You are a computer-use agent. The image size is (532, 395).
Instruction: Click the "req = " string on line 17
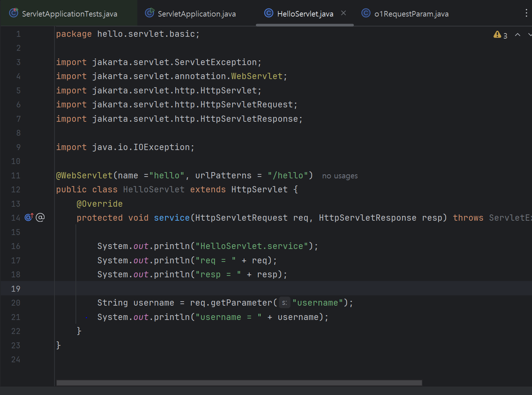coord(215,260)
